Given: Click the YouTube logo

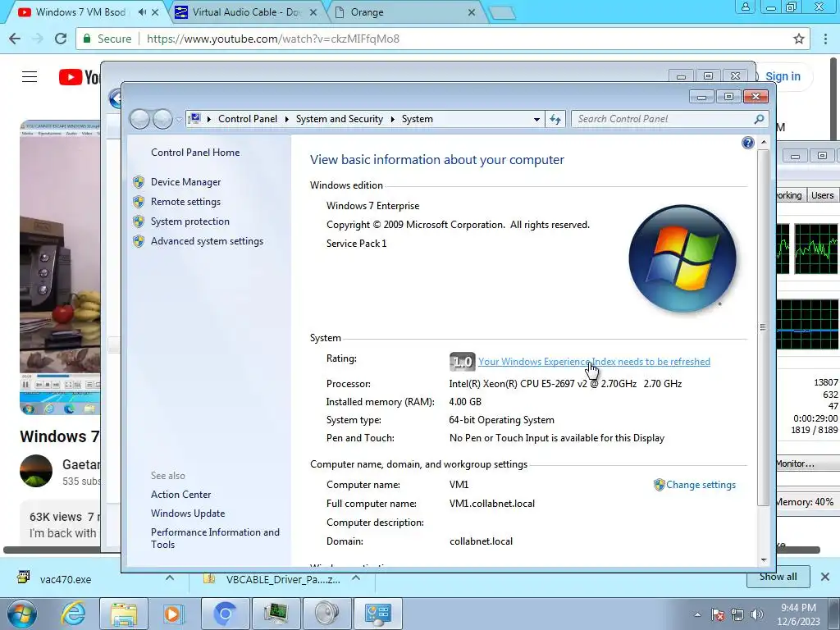Looking at the screenshot, I should pyautogui.click(x=79, y=77).
